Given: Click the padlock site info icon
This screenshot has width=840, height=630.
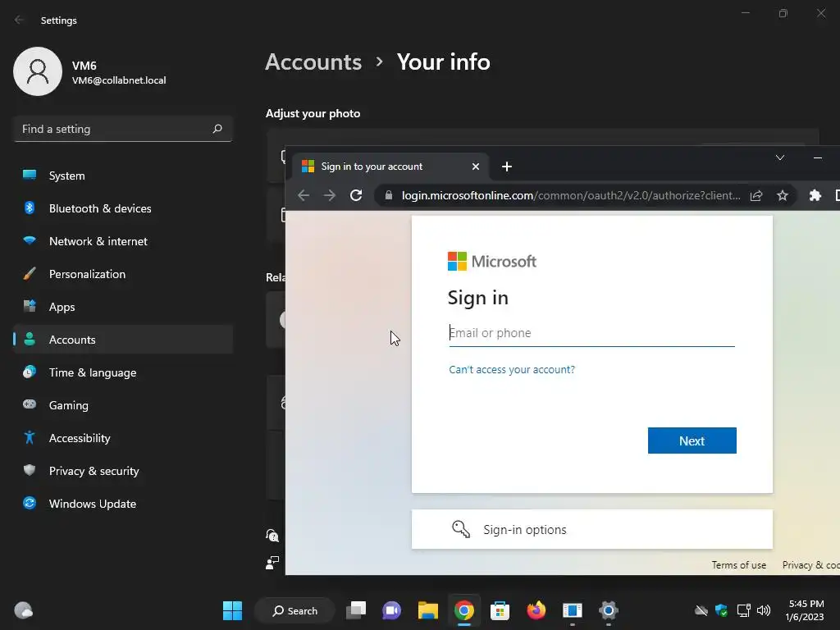Looking at the screenshot, I should pos(388,195).
